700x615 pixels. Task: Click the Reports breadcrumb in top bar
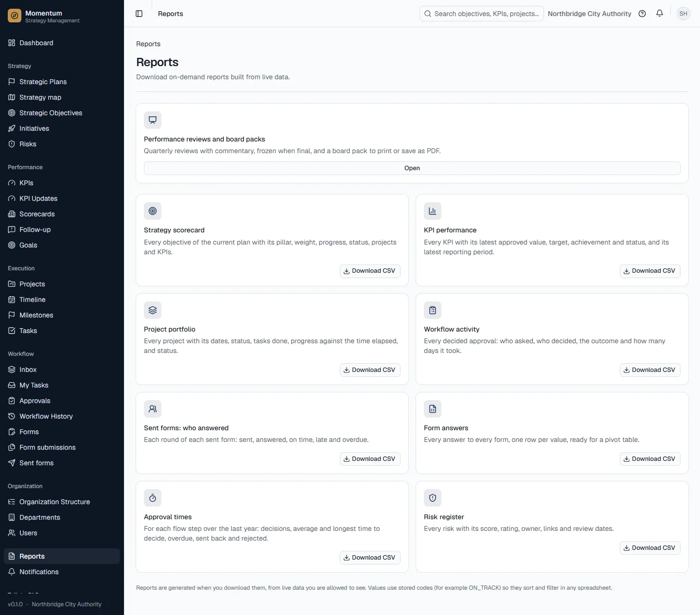(171, 14)
